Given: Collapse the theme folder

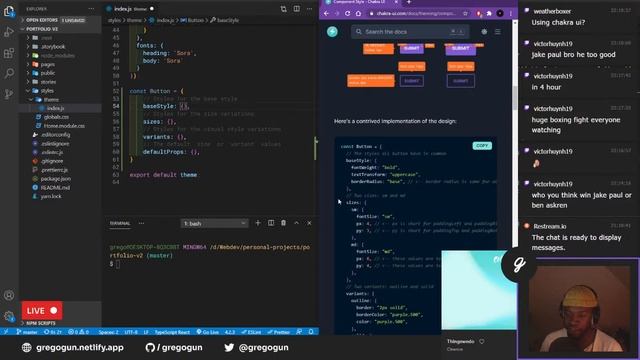Looking at the screenshot, I should pos(51,100).
